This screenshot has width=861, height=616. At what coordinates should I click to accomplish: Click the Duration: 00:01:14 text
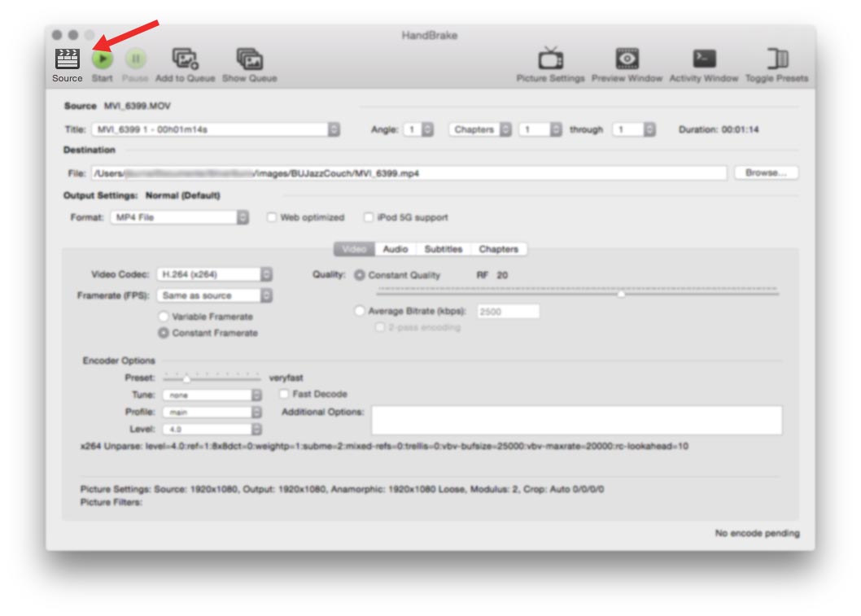point(719,129)
